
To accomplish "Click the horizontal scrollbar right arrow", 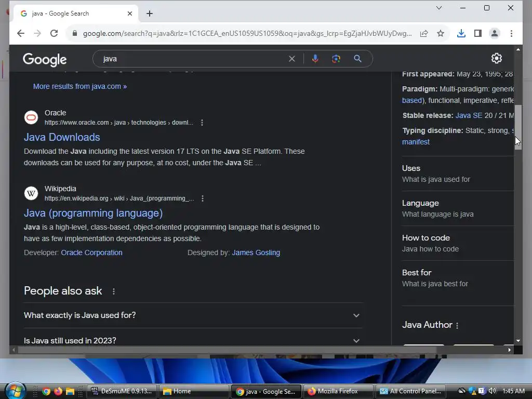I will coord(510,350).
